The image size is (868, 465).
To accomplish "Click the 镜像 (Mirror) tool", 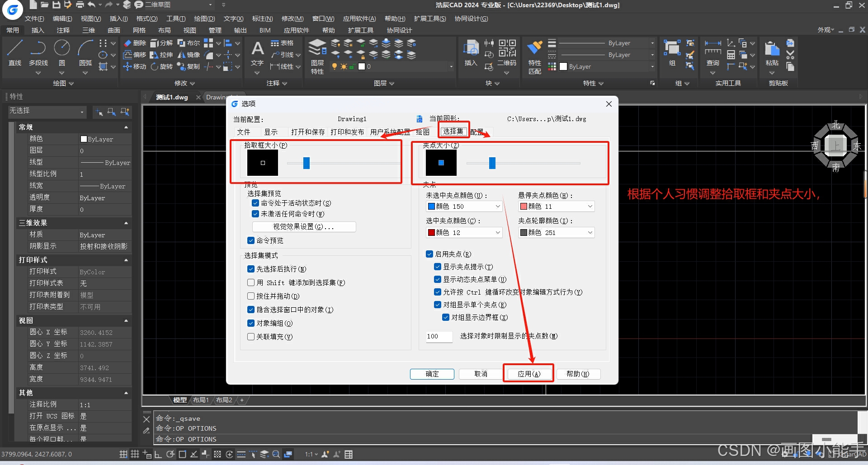I will 189,55.
